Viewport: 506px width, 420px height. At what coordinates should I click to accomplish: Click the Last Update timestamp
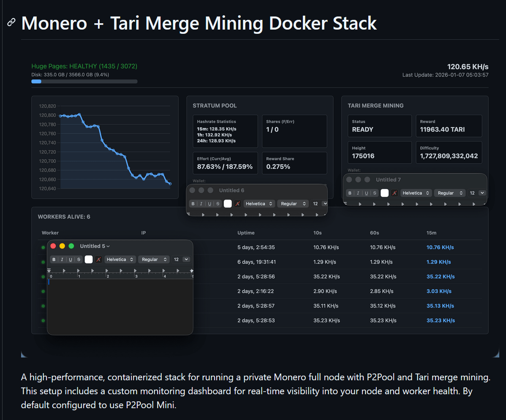point(445,75)
